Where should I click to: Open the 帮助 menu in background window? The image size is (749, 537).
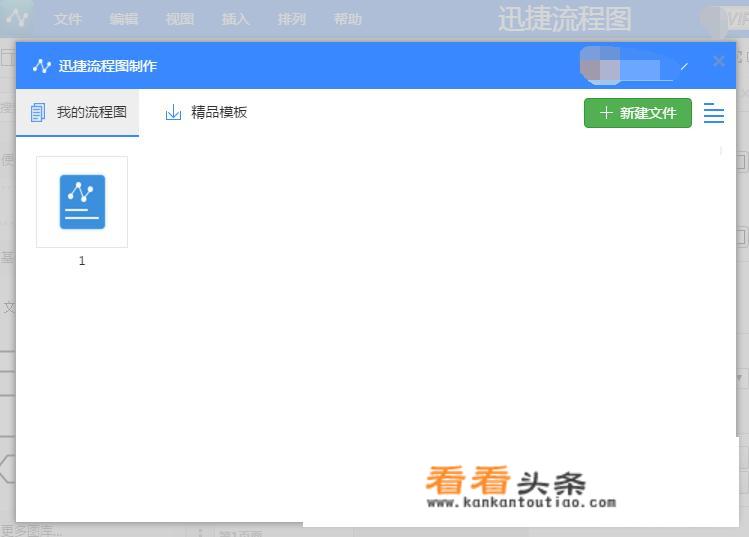pyautogui.click(x=347, y=20)
